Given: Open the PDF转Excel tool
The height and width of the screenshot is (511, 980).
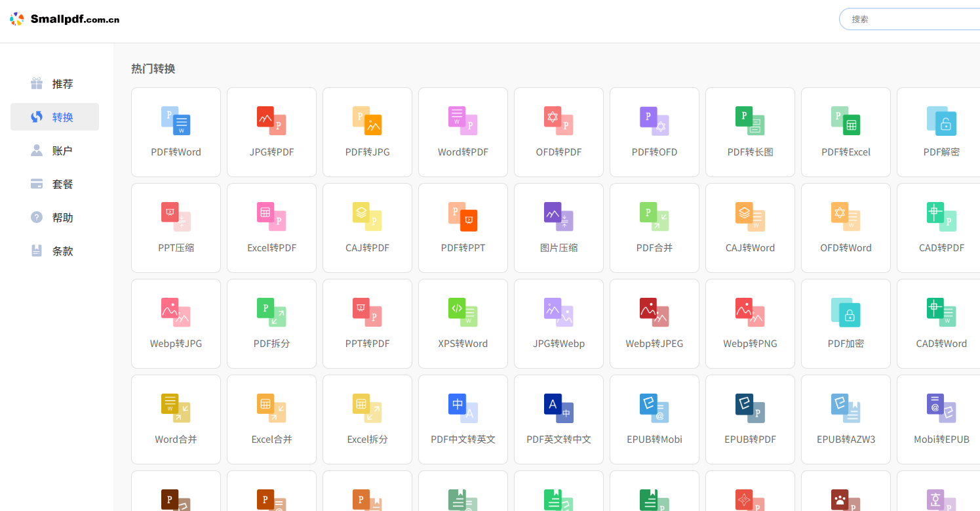Looking at the screenshot, I should (x=846, y=132).
